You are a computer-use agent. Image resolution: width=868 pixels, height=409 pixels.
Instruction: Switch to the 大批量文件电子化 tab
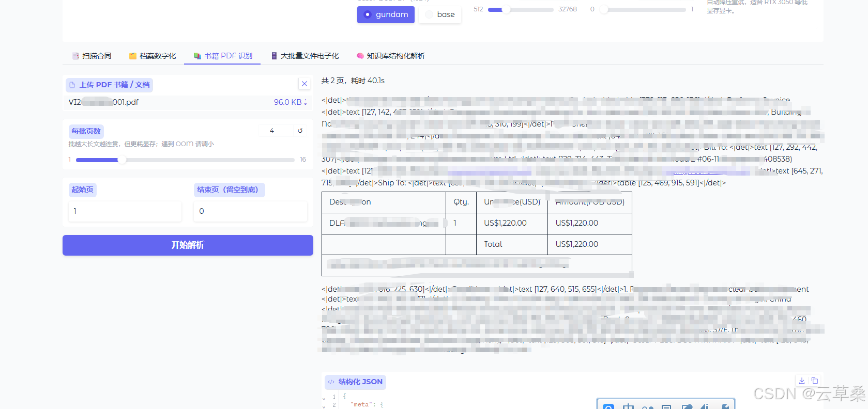coord(305,56)
